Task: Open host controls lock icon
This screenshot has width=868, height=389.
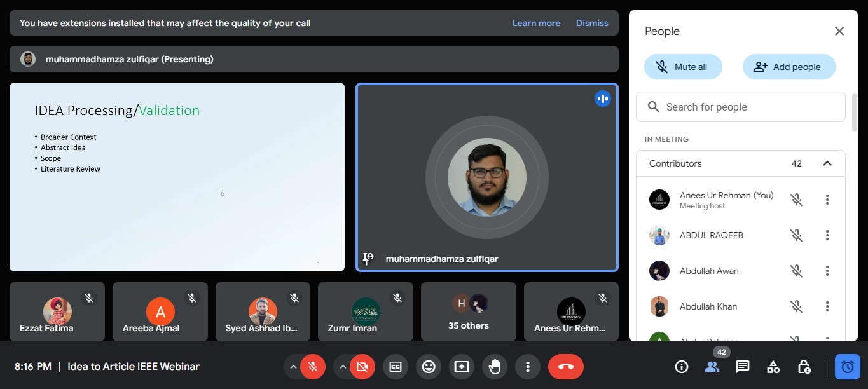Action: click(804, 367)
